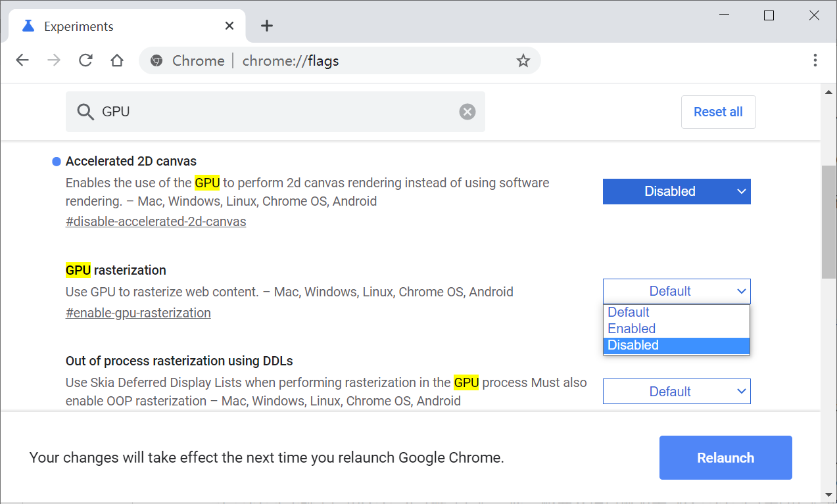The height and width of the screenshot is (504, 837).
Task: Click the vertical scrollbar thumb
Action: tap(828, 221)
